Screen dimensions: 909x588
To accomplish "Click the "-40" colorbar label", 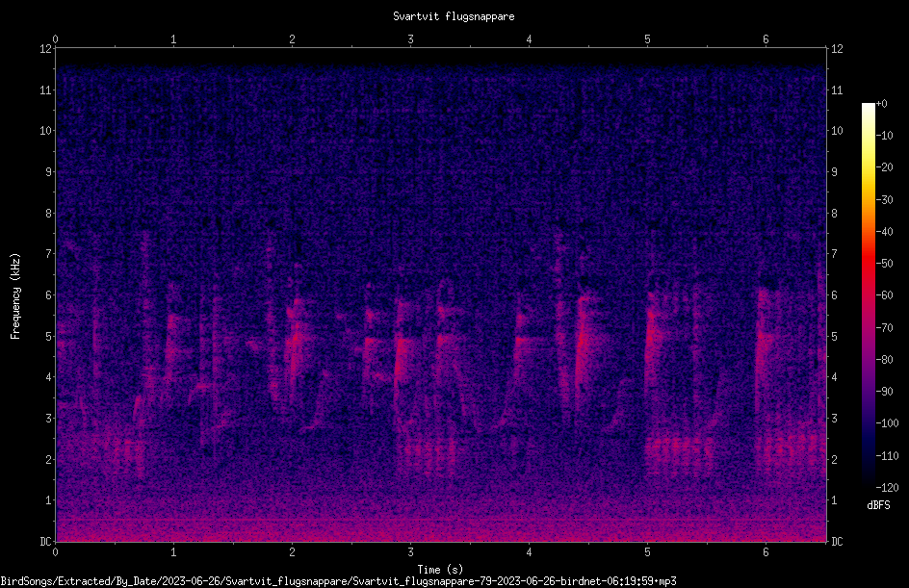I will pyautogui.click(x=884, y=232).
